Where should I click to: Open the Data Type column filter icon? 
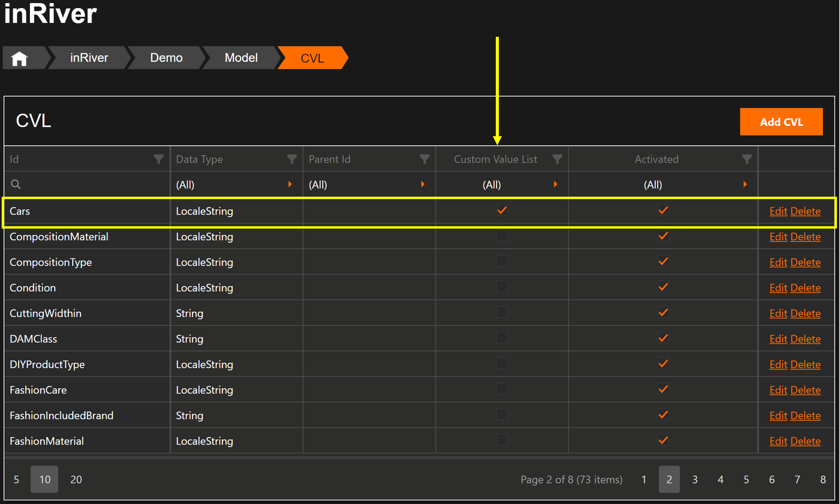tap(292, 159)
